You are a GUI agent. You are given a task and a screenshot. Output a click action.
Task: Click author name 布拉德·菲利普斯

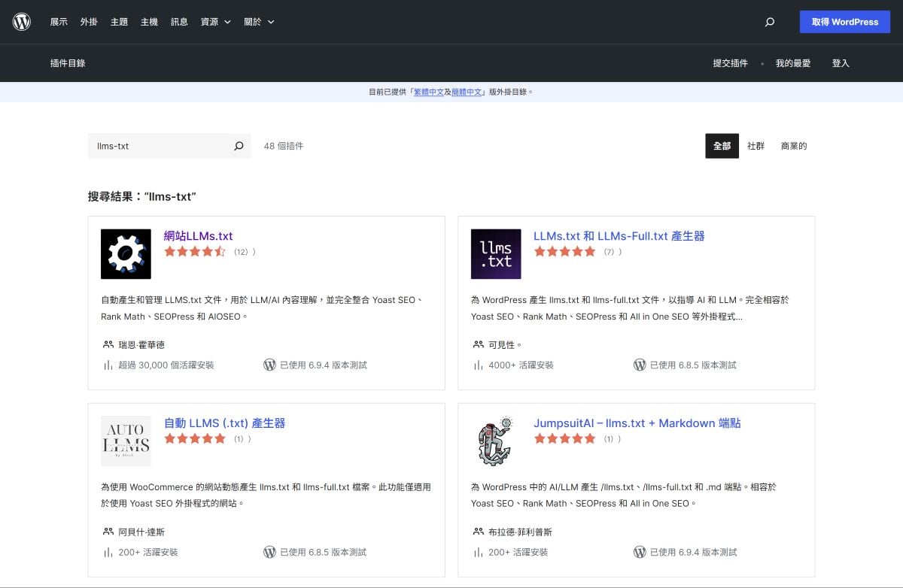point(520,532)
